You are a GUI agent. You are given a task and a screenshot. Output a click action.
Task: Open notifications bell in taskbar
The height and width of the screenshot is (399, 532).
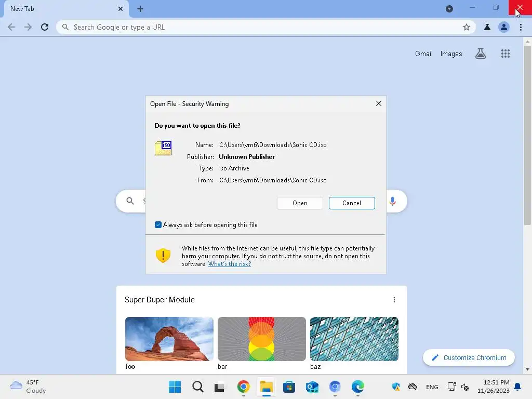click(518, 387)
